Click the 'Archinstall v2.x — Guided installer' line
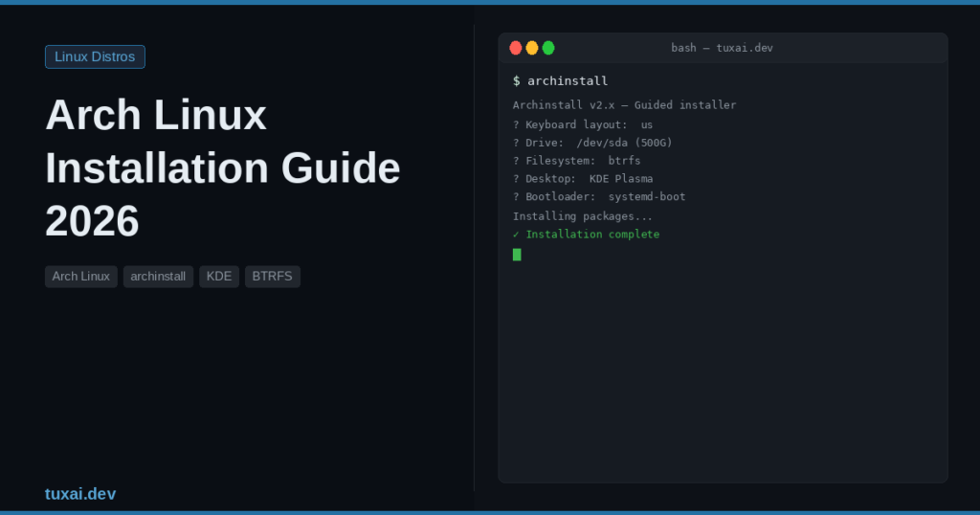 (624, 105)
